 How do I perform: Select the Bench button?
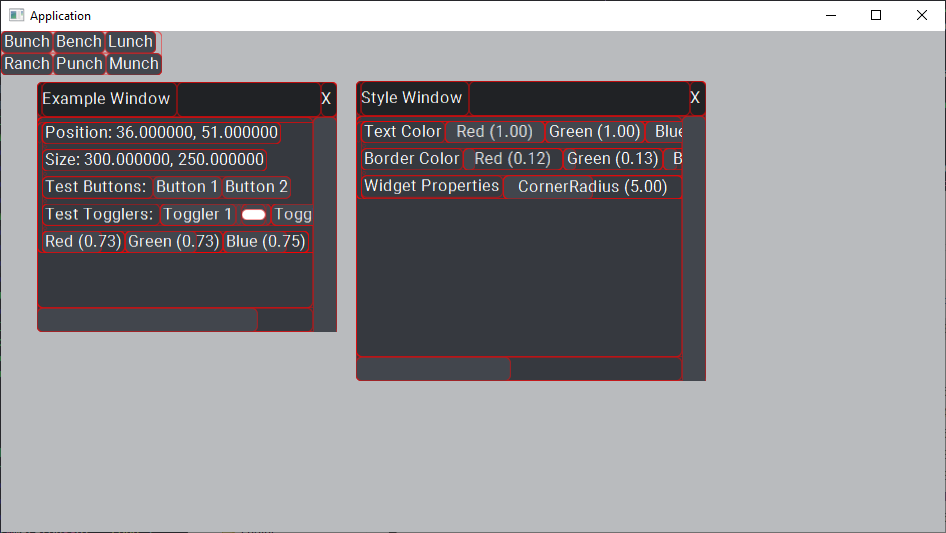pos(79,42)
